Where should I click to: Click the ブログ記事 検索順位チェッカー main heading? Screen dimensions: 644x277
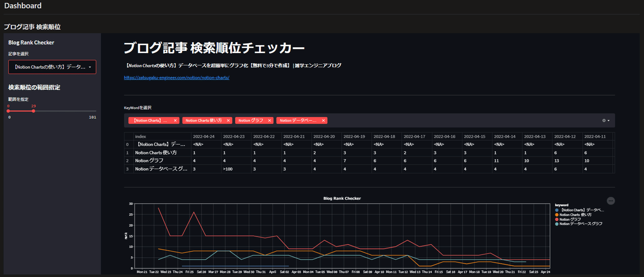point(215,48)
